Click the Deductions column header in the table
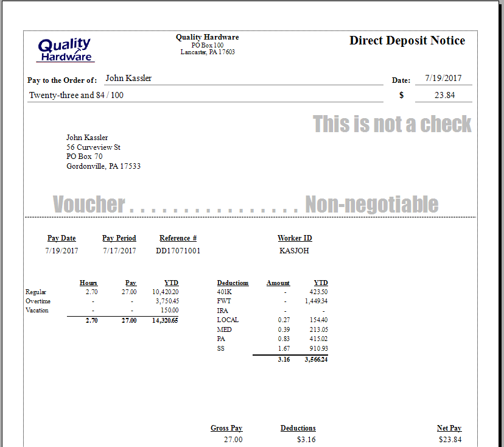This screenshot has width=504, height=447. [233, 283]
